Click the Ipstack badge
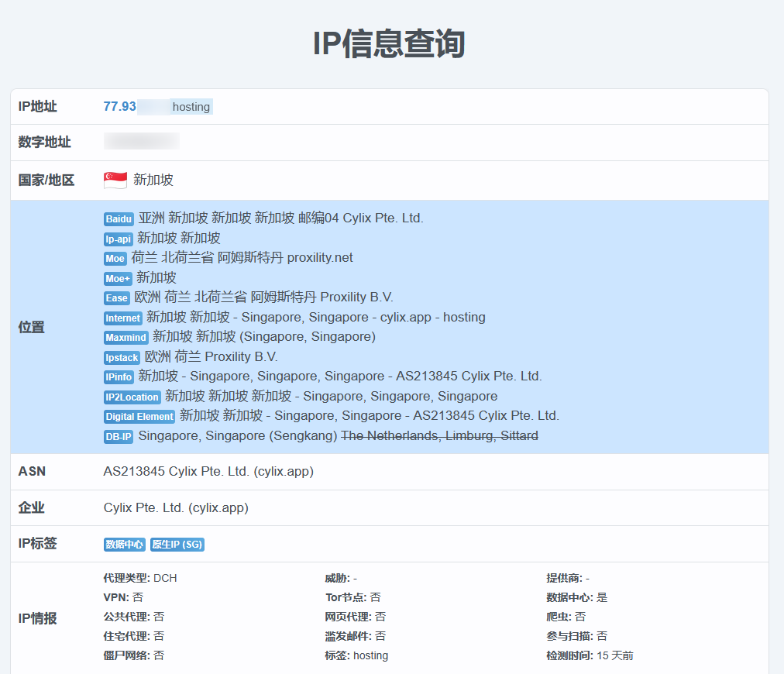Viewport: 784px width, 674px height. pos(122,357)
